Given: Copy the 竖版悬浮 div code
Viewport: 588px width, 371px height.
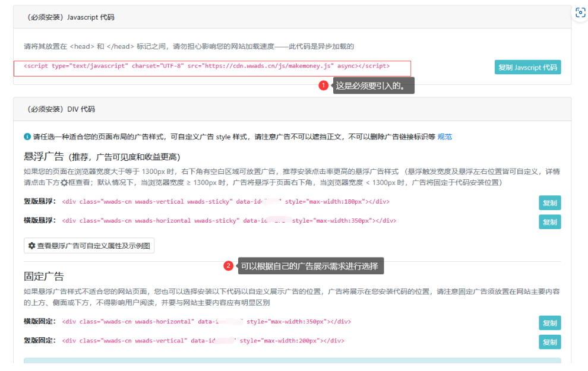Looking at the screenshot, I should click(x=550, y=203).
